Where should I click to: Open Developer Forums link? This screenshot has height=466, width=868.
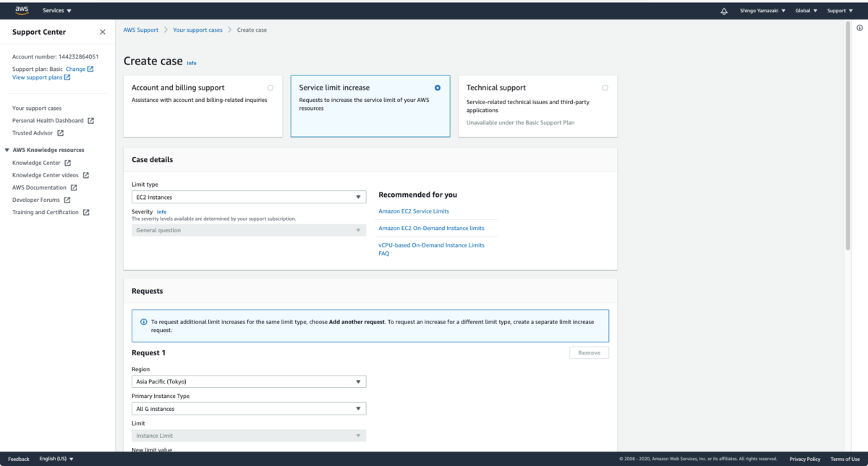click(36, 200)
